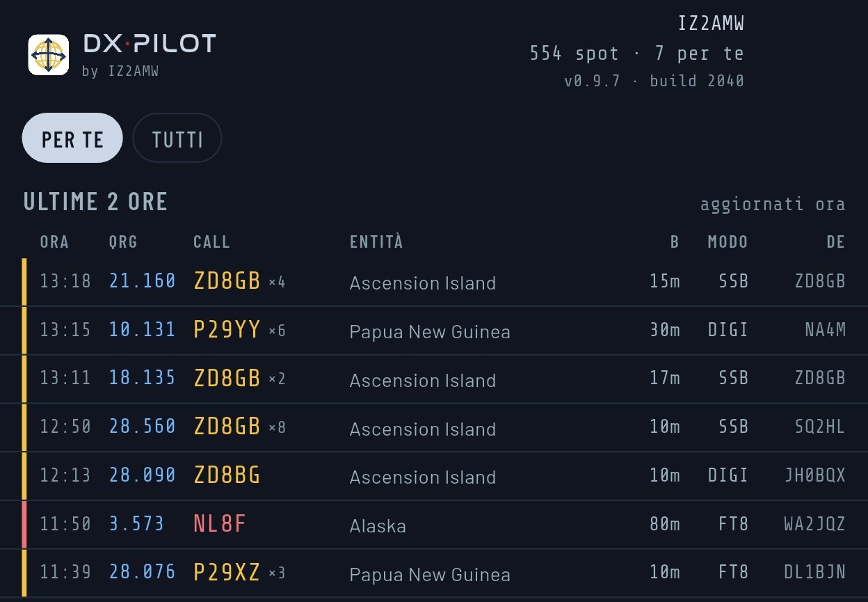Screen dimensions: 868x602
Task: Click the P29YY callsign
Action: pyautogui.click(x=227, y=330)
